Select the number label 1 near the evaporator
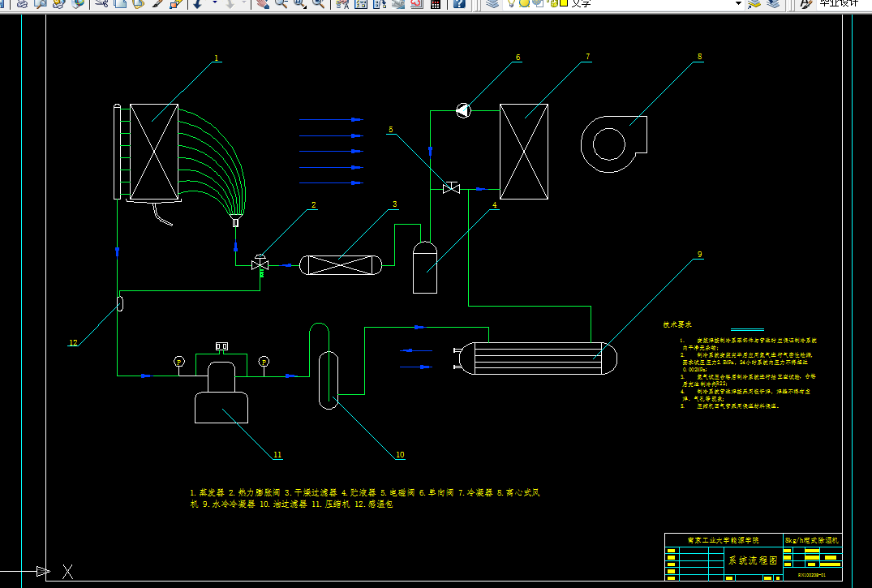The image size is (872, 588). tap(217, 58)
